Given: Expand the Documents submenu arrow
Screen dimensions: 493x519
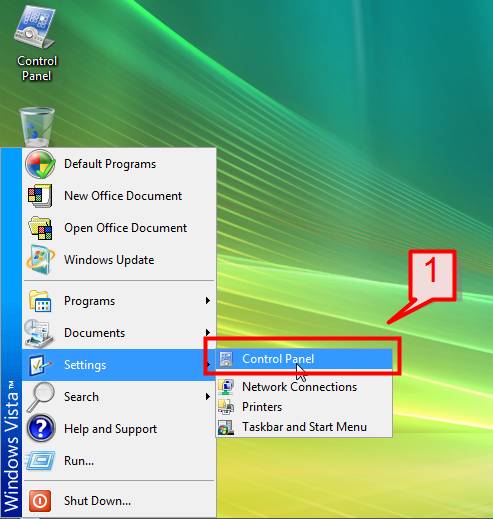Looking at the screenshot, I should pos(208,333).
